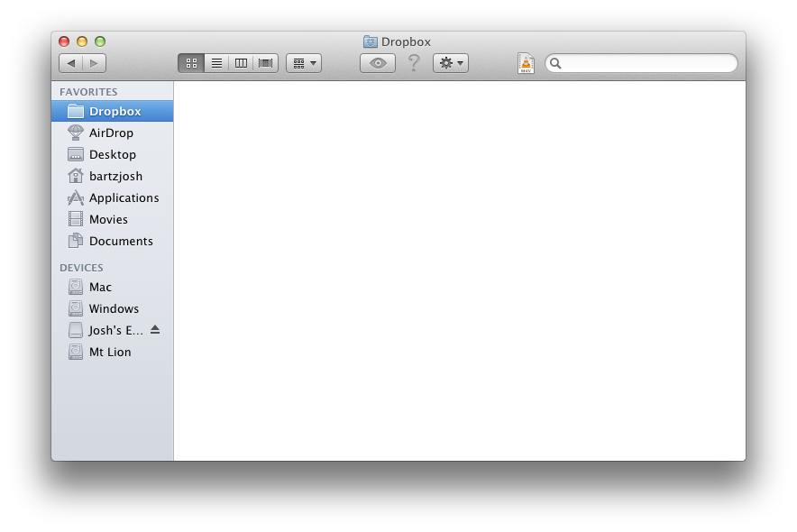The width and height of the screenshot is (797, 532).
Task: Minimize the window with the yellow button
Action: click(x=82, y=41)
